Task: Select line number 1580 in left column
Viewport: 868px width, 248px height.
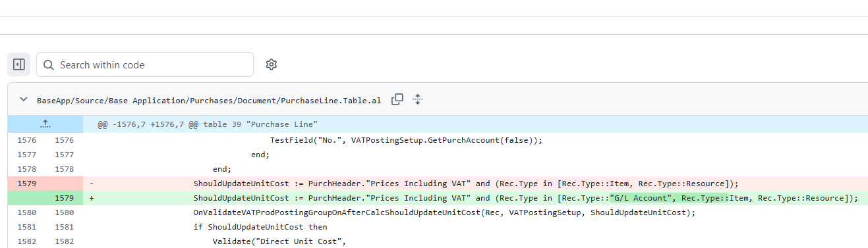Action: pyautogui.click(x=27, y=212)
